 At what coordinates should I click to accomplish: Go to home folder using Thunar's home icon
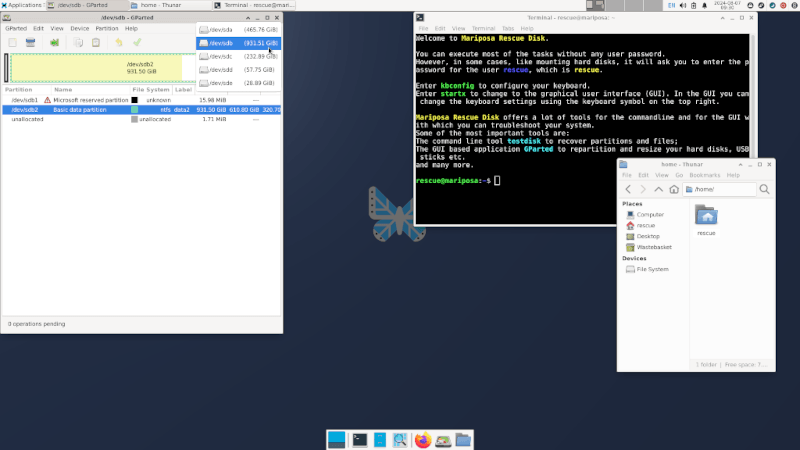[674, 189]
